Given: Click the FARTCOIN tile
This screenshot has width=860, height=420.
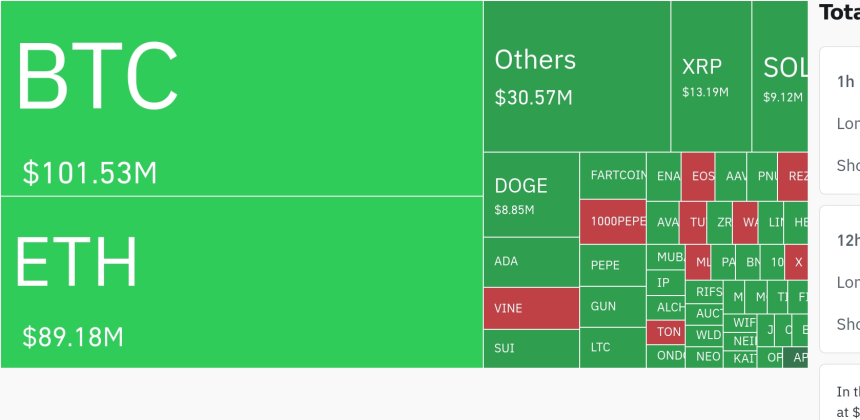Looking at the screenshot, I should click(x=613, y=176).
